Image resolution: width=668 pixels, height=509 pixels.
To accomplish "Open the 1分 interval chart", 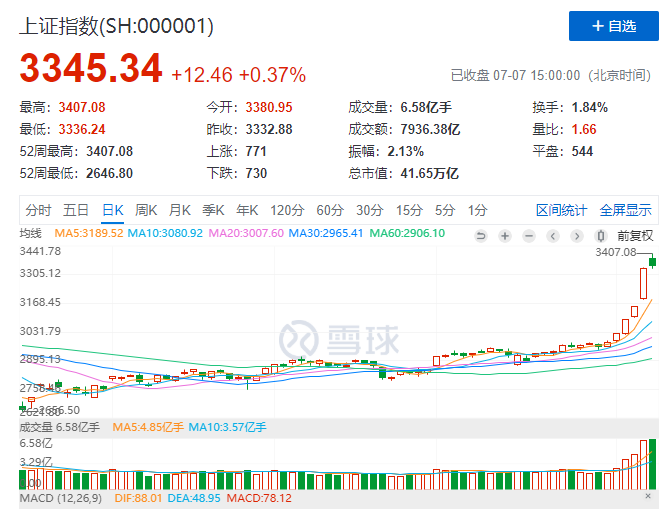I will click(x=477, y=210).
